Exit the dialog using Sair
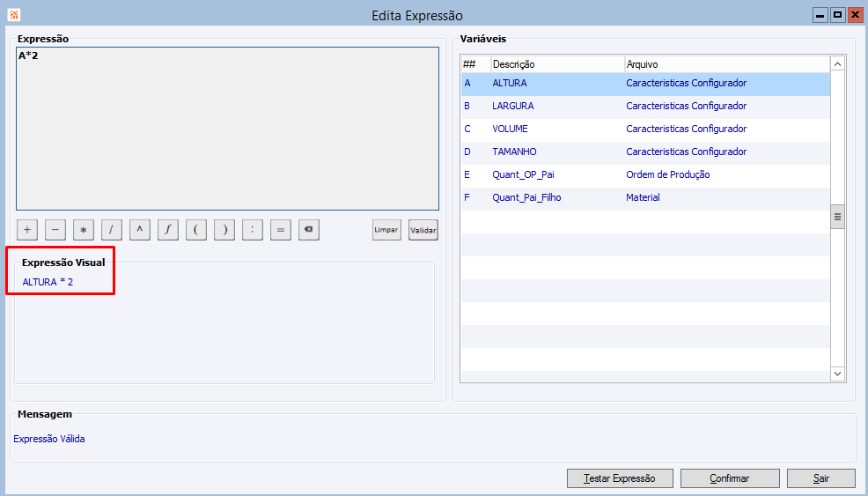868x496 pixels. click(x=821, y=478)
